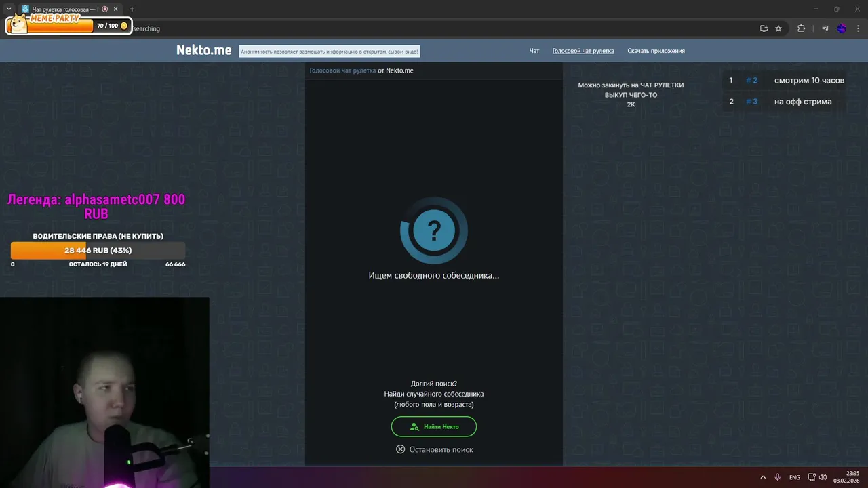Click the 28 446 RUB donation progress bar

(x=98, y=250)
